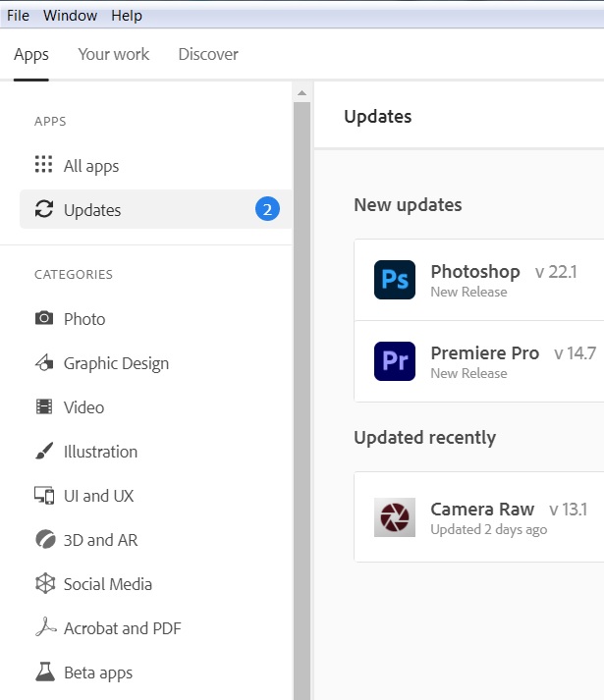
Task: Click the blue updates count badge
Action: [267, 209]
